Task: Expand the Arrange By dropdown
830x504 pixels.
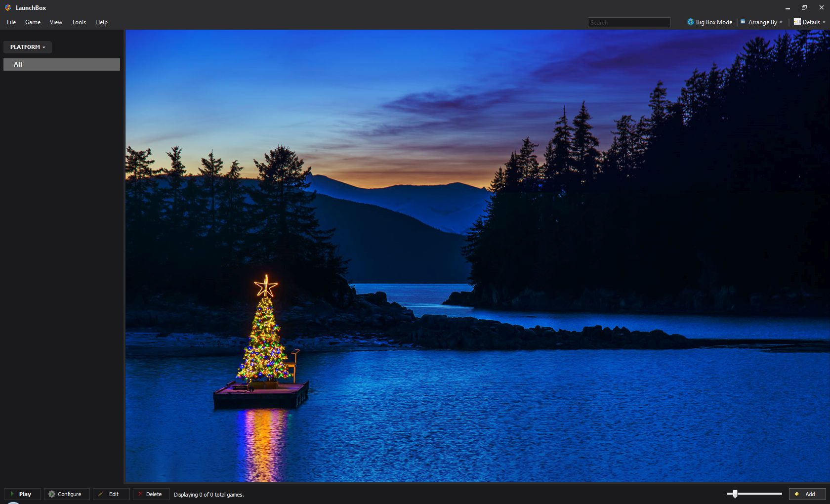Action: click(x=761, y=22)
